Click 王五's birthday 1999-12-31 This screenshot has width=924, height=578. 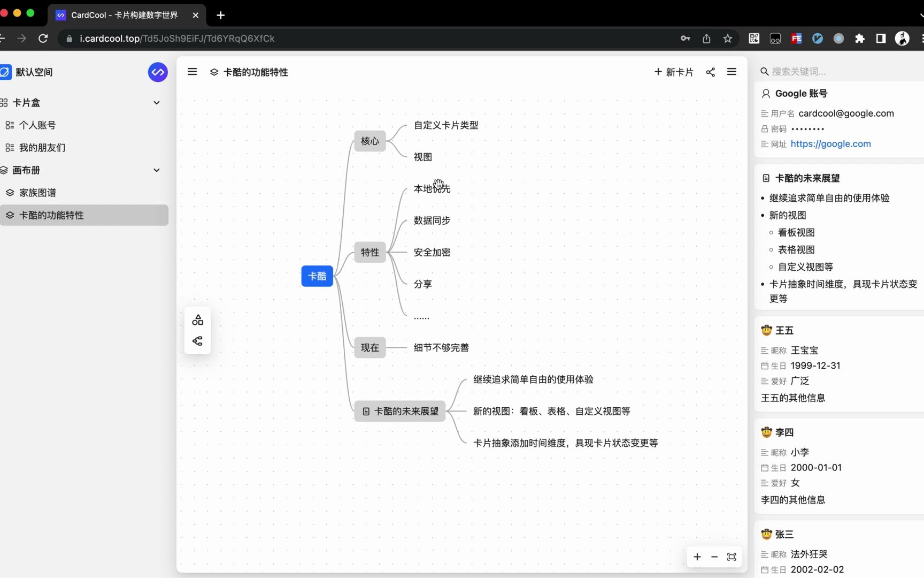(x=815, y=366)
